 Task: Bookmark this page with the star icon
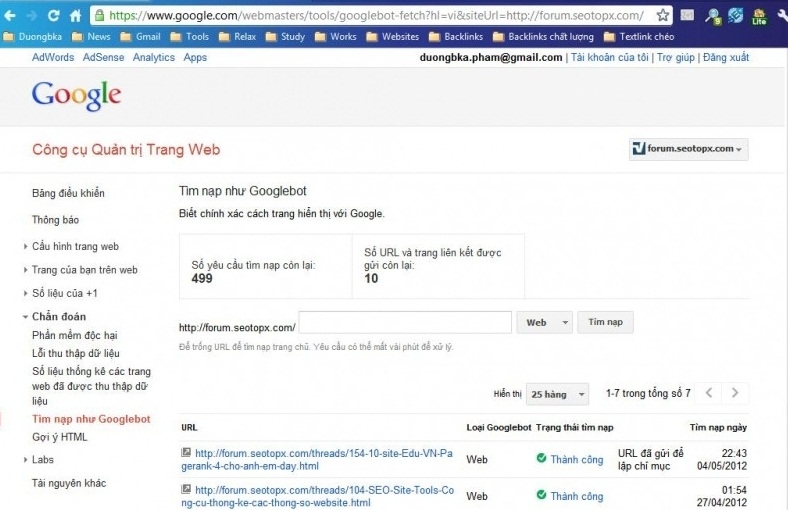coord(663,15)
